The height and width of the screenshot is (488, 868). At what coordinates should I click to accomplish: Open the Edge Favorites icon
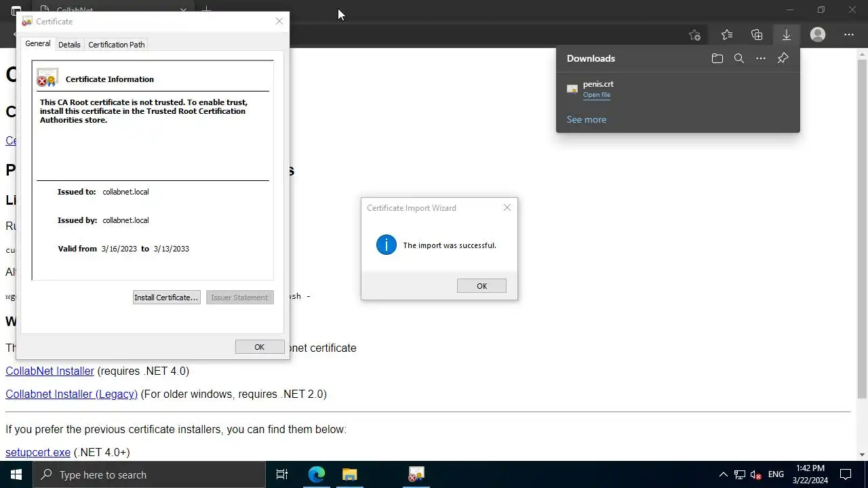[727, 35]
